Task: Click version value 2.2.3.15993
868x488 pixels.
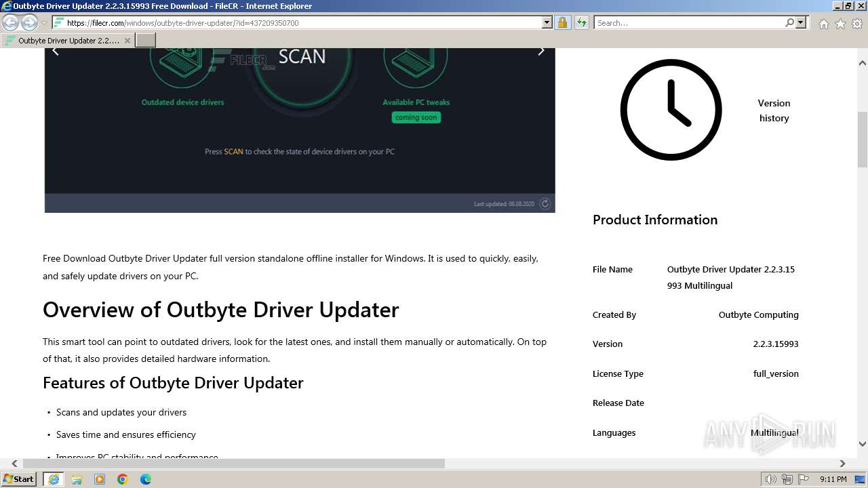Action: 776,344
